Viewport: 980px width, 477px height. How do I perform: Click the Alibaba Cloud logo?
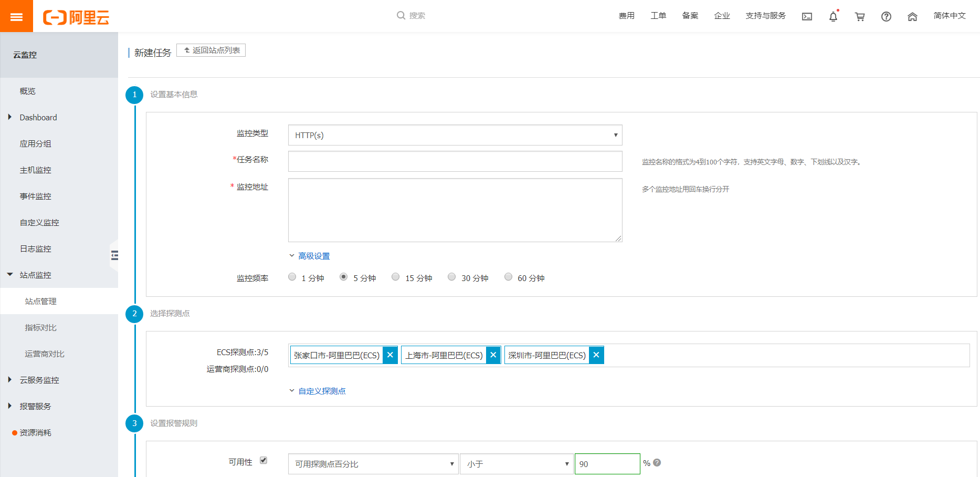76,17
